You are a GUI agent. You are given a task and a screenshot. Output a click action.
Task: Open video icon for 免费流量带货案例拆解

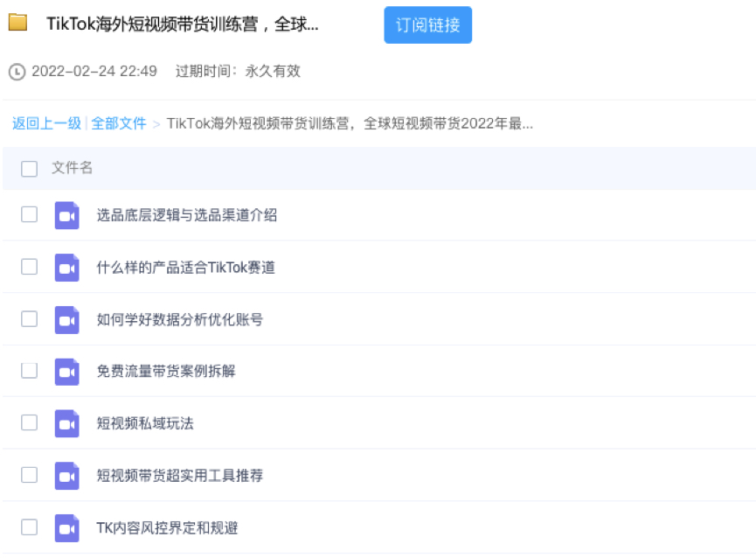[67, 372]
